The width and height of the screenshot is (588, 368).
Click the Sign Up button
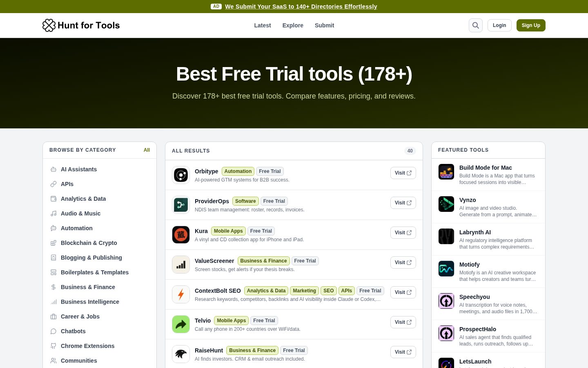tap(531, 25)
